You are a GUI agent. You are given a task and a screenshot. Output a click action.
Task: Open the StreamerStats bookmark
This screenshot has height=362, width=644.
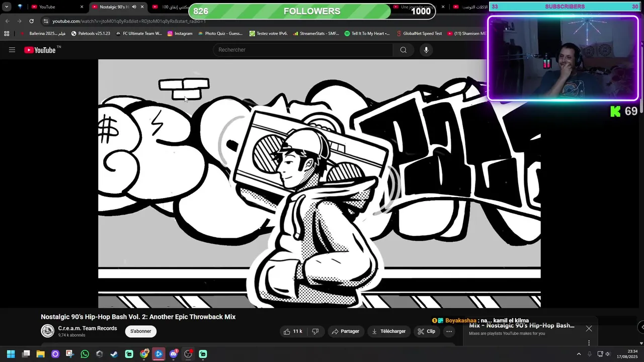click(x=316, y=34)
